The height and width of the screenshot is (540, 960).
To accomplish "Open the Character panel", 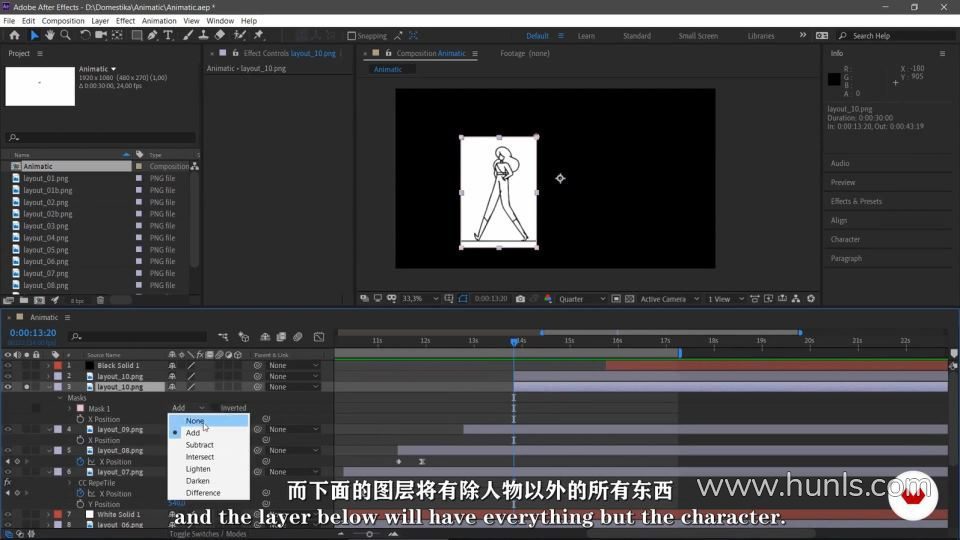I will pyautogui.click(x=845, y=239).
